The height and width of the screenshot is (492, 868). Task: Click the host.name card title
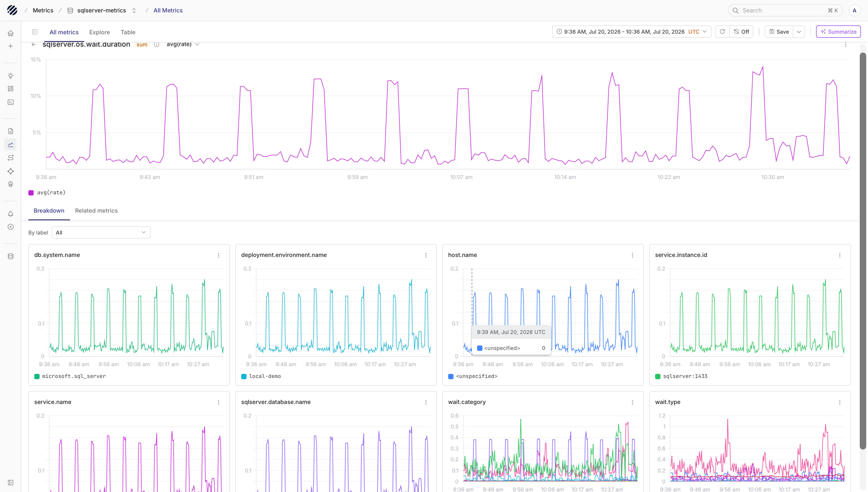pos(462,255)
